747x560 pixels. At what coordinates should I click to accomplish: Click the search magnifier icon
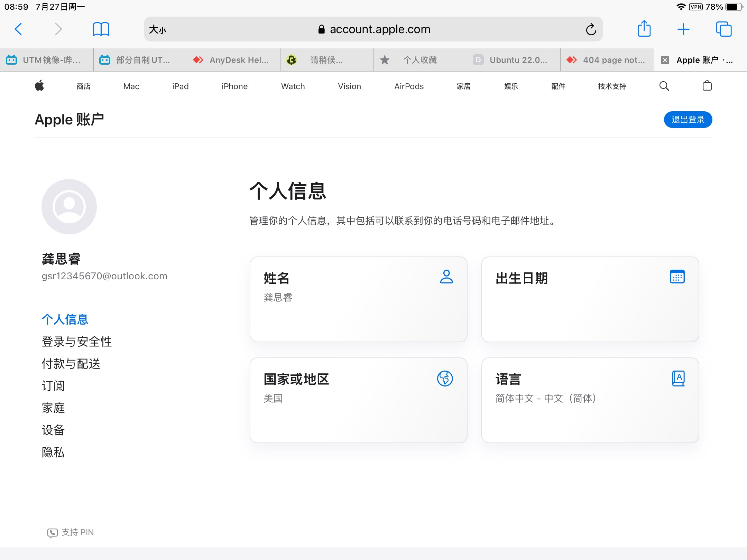(664, 86)
